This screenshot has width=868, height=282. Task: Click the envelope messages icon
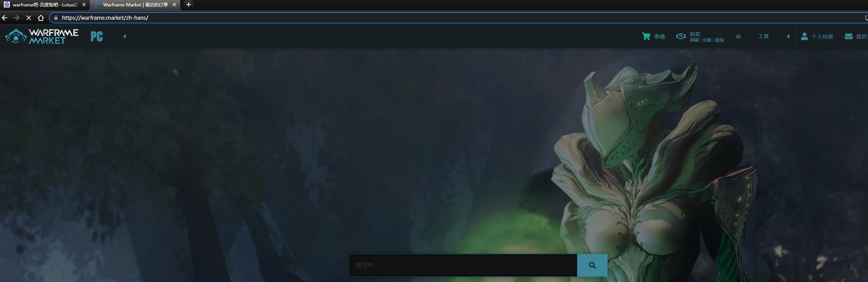tap(849, 36)
